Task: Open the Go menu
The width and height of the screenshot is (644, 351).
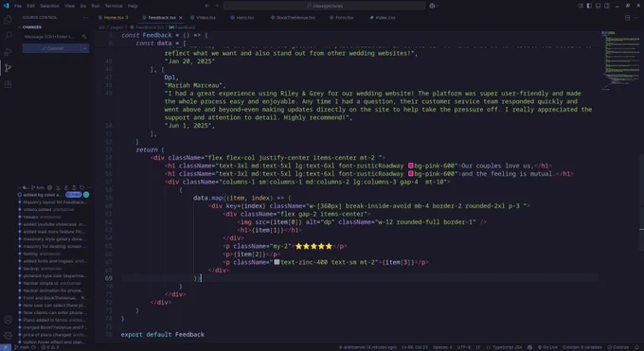Action: pos(83,6)
